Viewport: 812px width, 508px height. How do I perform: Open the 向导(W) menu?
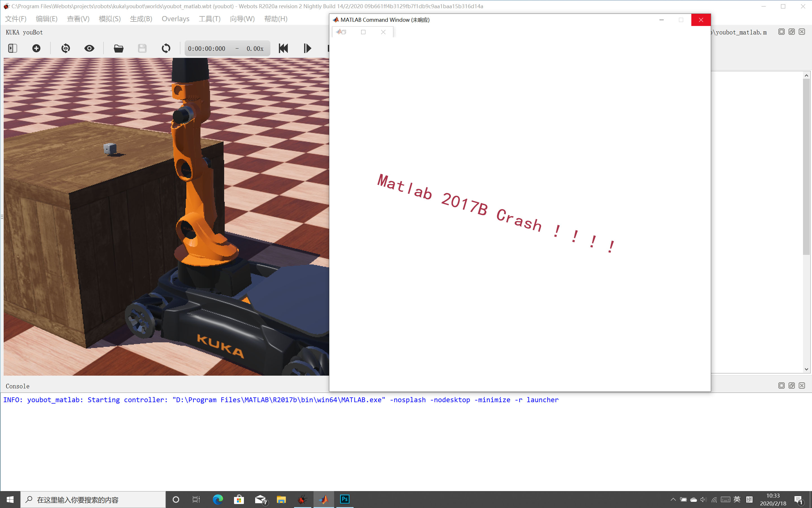(x=242, y=19)
